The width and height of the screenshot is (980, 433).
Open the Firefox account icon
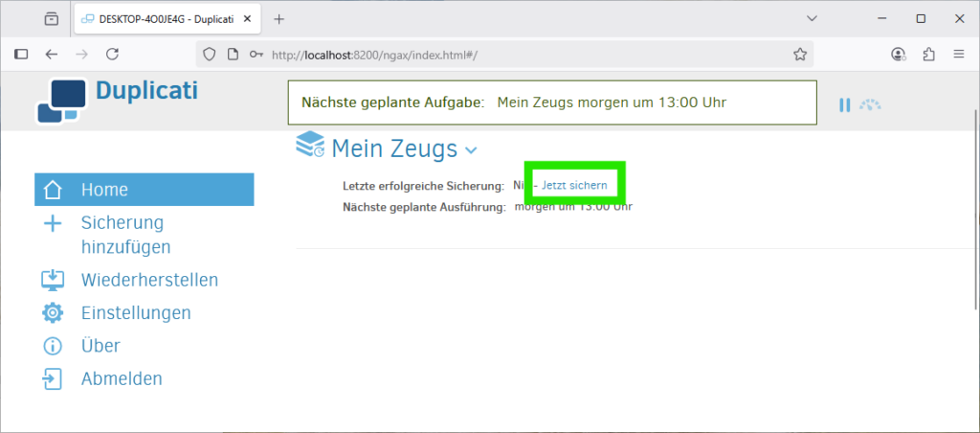pyautogui.click(x=898, y=55)
